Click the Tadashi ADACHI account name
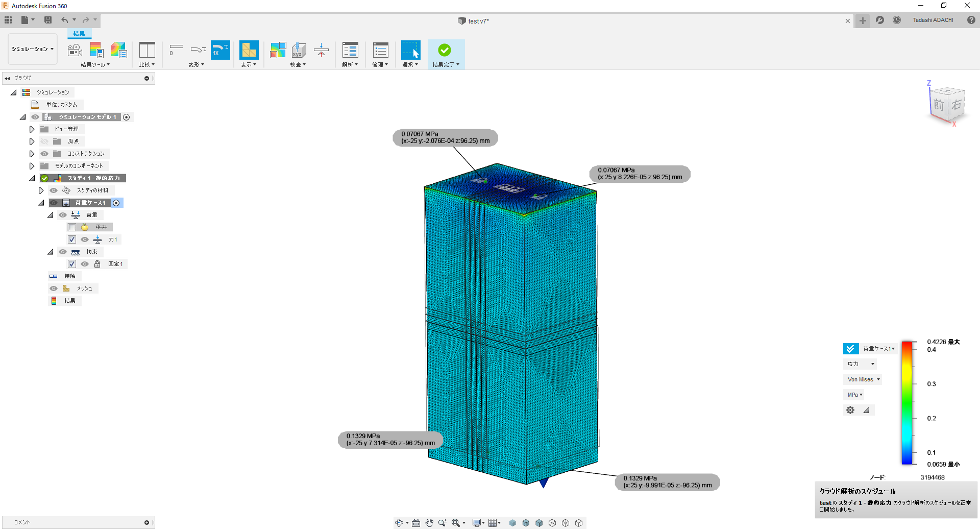This screenshot has height=531, width=980. pos(933,20)
